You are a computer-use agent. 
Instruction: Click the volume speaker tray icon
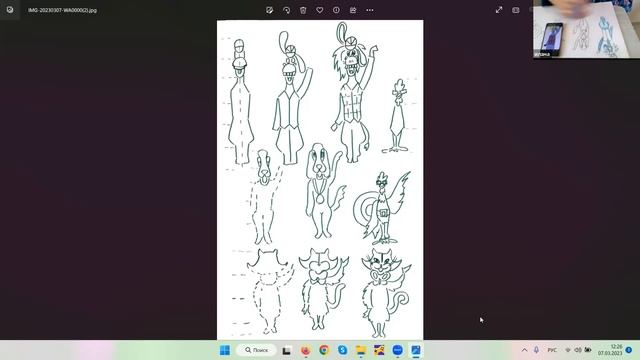click(578, 350)
